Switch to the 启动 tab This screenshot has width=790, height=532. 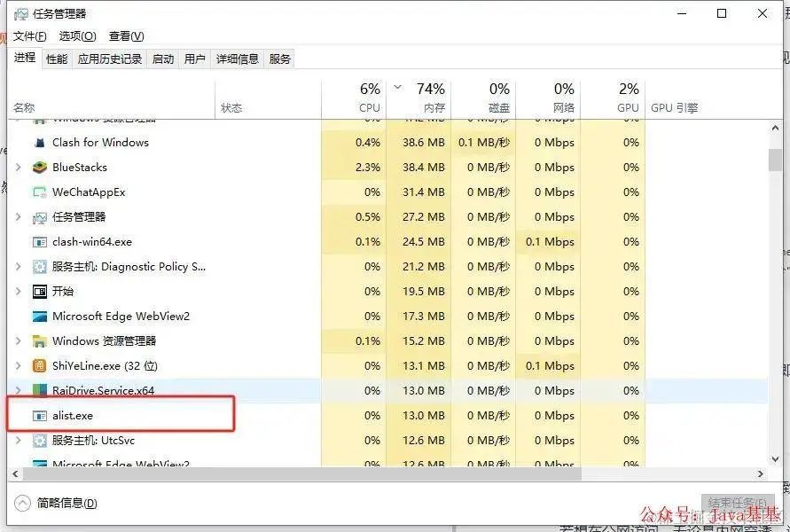163,59
